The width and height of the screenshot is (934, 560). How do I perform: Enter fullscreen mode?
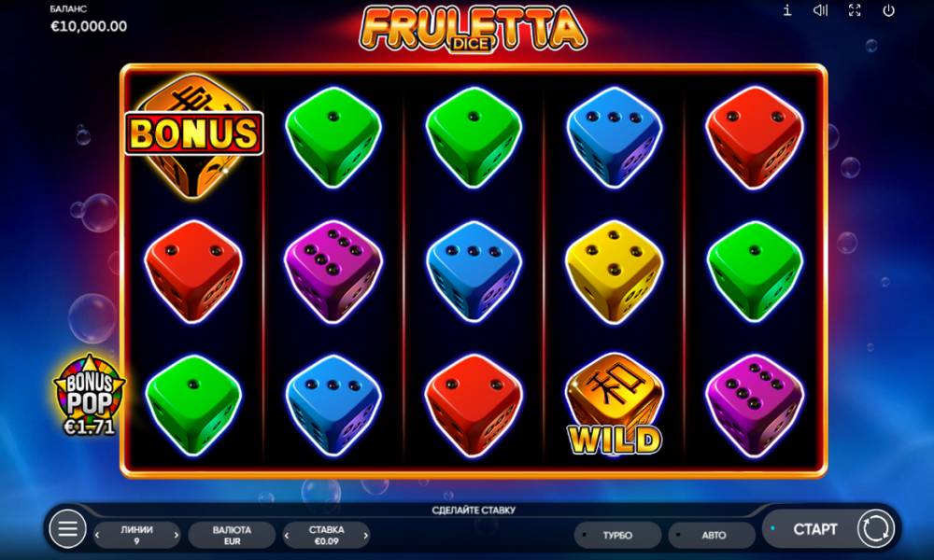855,10
